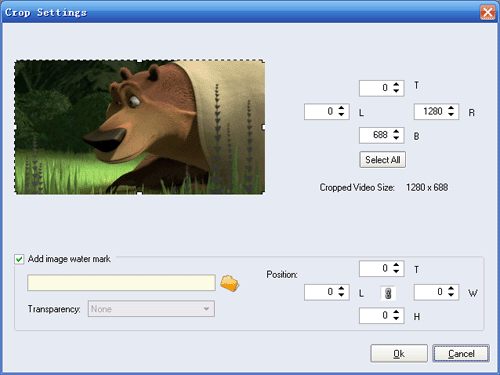This screenshot has width=500, height=375.
Task: Increase the crop Right value 1280
Action: pyautogui.click(x=451, y=108)
